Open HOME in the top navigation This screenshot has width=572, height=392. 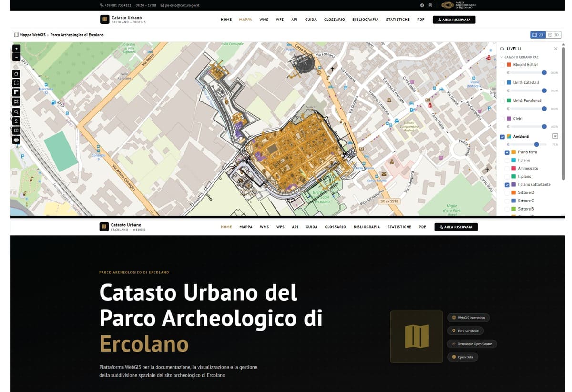[x=226, y=20]
